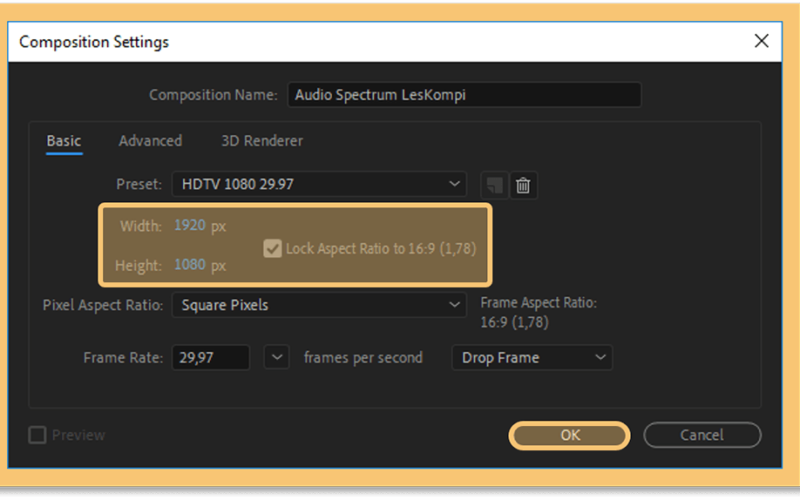The image size is (800, 500).
Task: Click the Composition Settings title bar
Action: coord(395,41)
